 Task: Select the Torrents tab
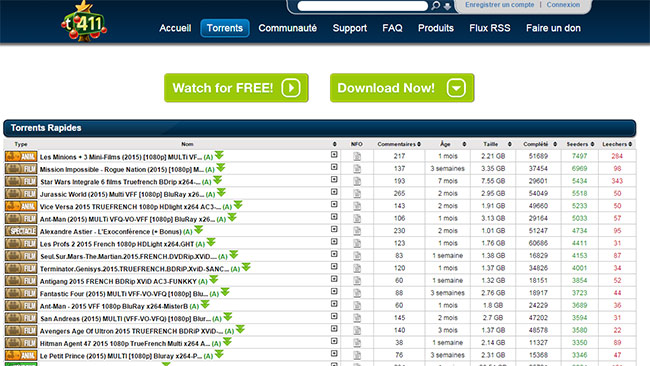225,28
